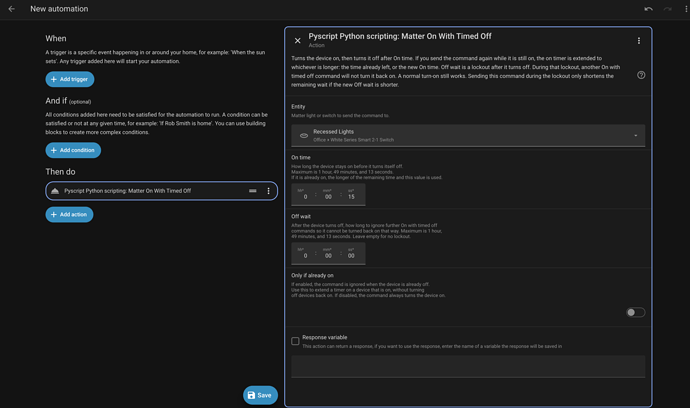This screenshot has height=408, width=690.
Task: Undo the last change
Action: click(648, 9)
